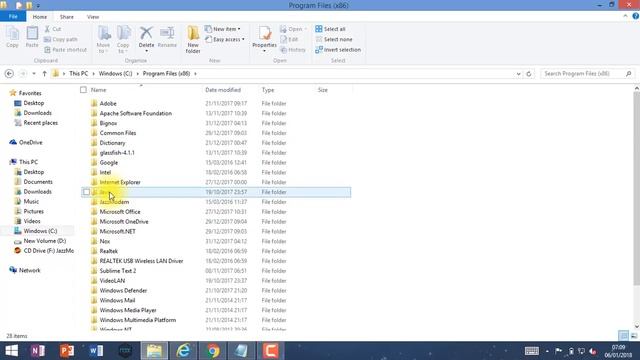The image size is (640, 360).
Task: Switch to the Home ribbon tab
Action: point(40,17)
